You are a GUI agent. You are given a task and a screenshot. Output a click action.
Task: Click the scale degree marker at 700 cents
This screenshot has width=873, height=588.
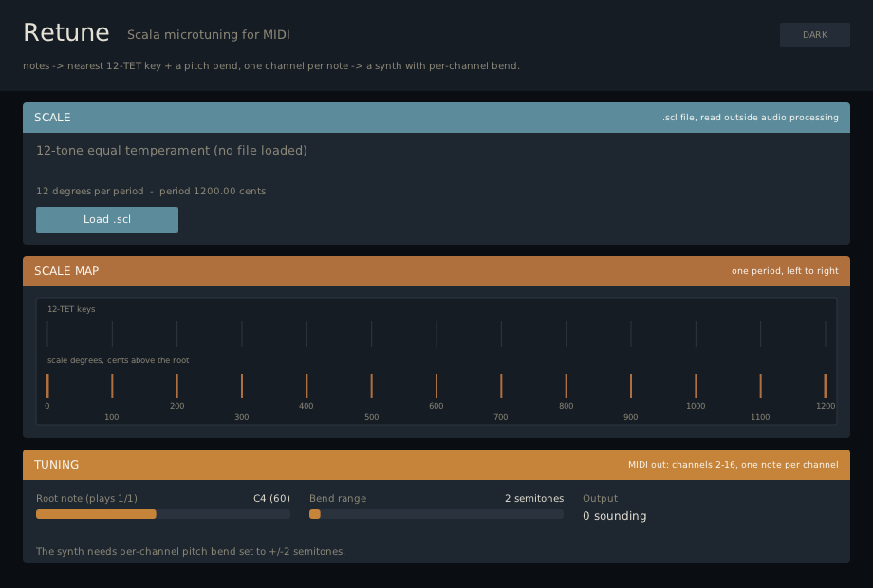(501, 385)
